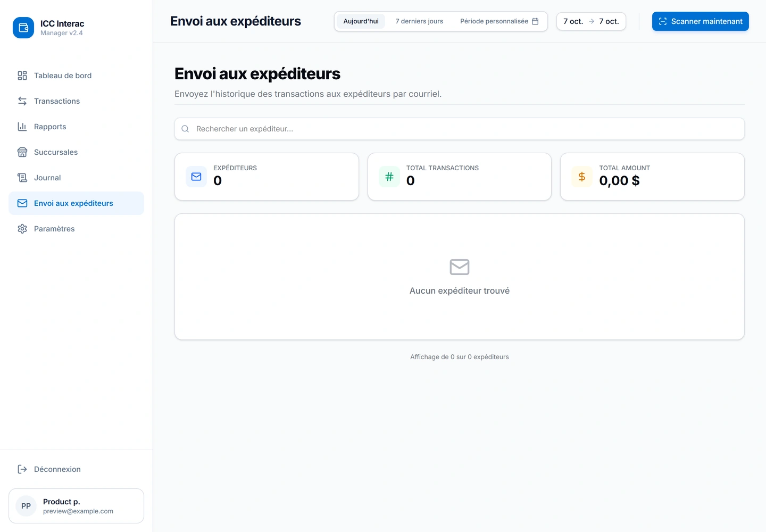The height and width of the screenshot is (532, 766).
Task: Click the Manager v2.4 version label
Action: 62,33
